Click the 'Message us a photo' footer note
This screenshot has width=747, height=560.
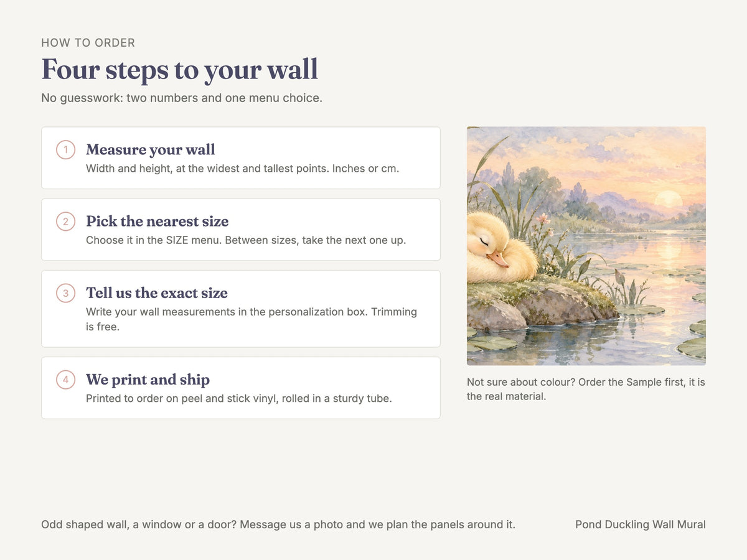tap(278, 525)
